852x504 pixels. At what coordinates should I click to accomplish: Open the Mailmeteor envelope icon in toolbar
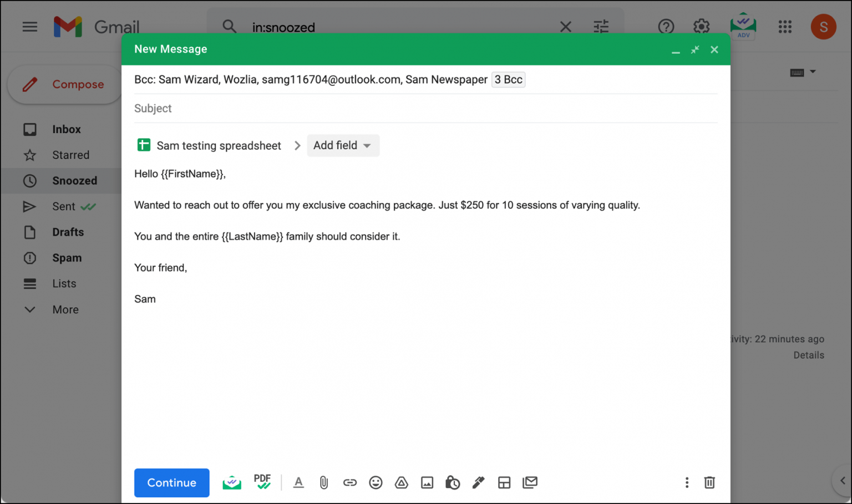pos(231,482)
